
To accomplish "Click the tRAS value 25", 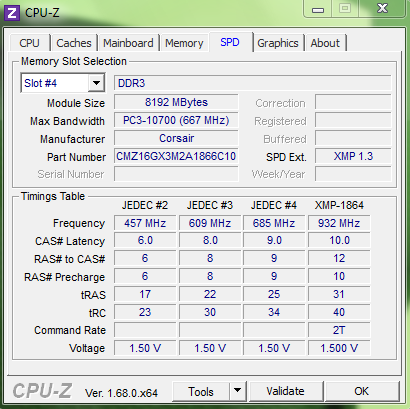I will (274, 294).
